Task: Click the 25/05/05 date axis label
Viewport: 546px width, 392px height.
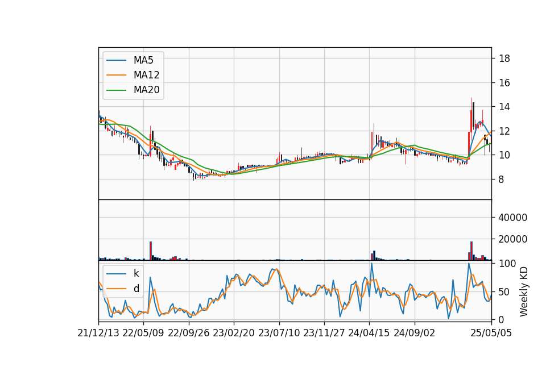Action: pos(491,333)
